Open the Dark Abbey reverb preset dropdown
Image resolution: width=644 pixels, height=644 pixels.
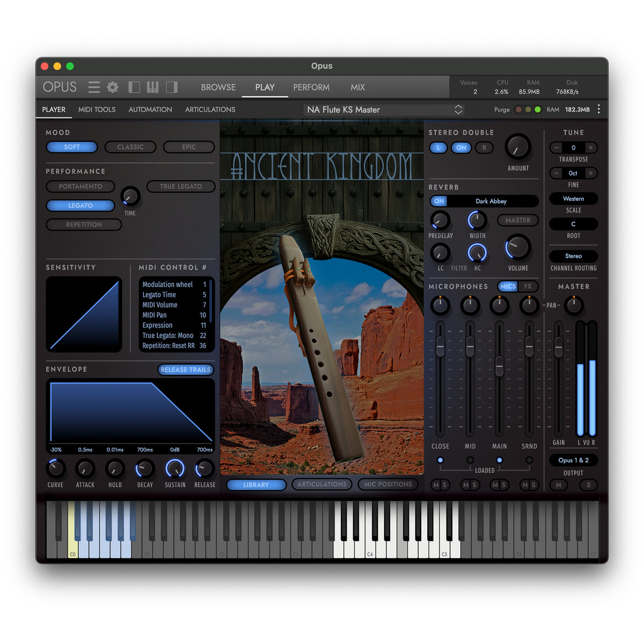pos(492,201)
